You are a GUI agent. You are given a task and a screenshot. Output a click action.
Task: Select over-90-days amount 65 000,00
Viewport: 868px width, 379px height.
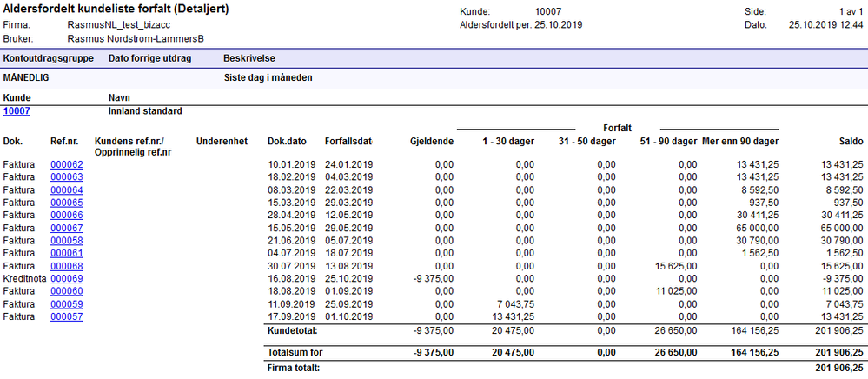[x=758, y=228]
